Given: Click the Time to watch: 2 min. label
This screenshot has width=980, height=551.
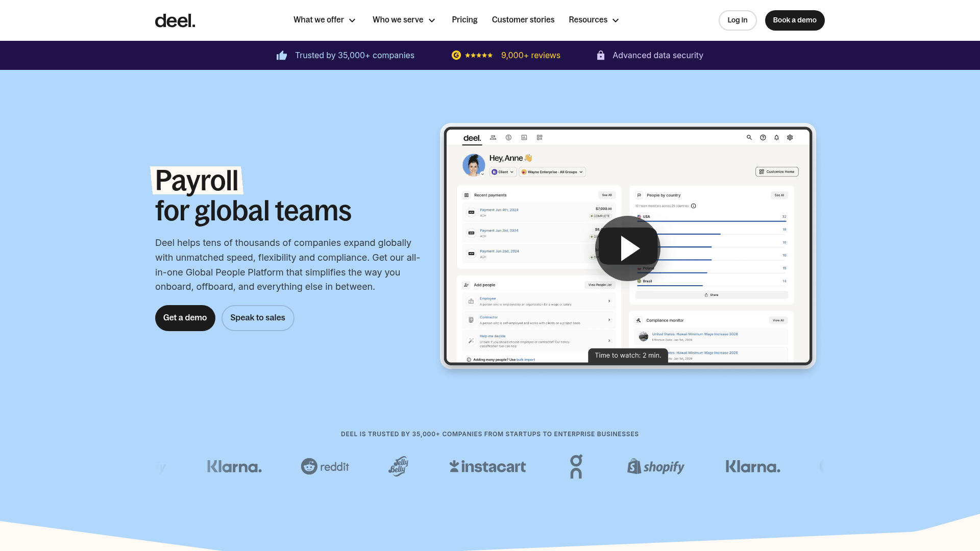Looking at the screenshot, I should point(628,356).
